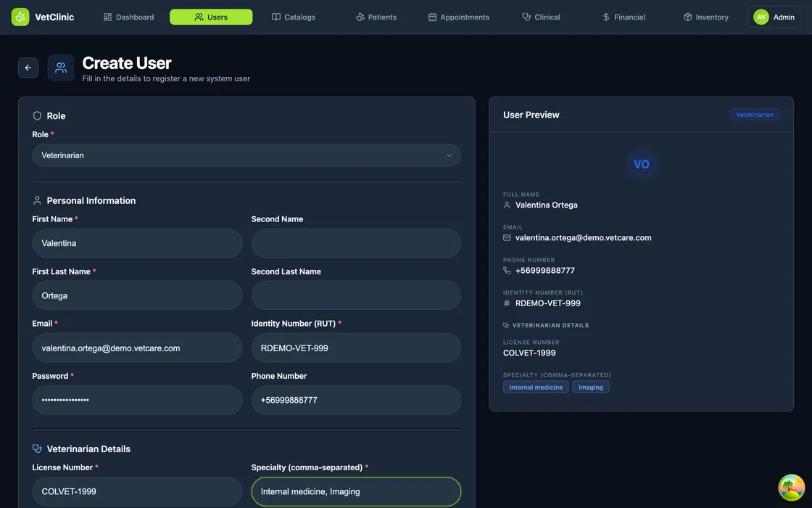Select the active Users tab
Image resolution: width=812 pixels, height=508 pixels.
211,17
